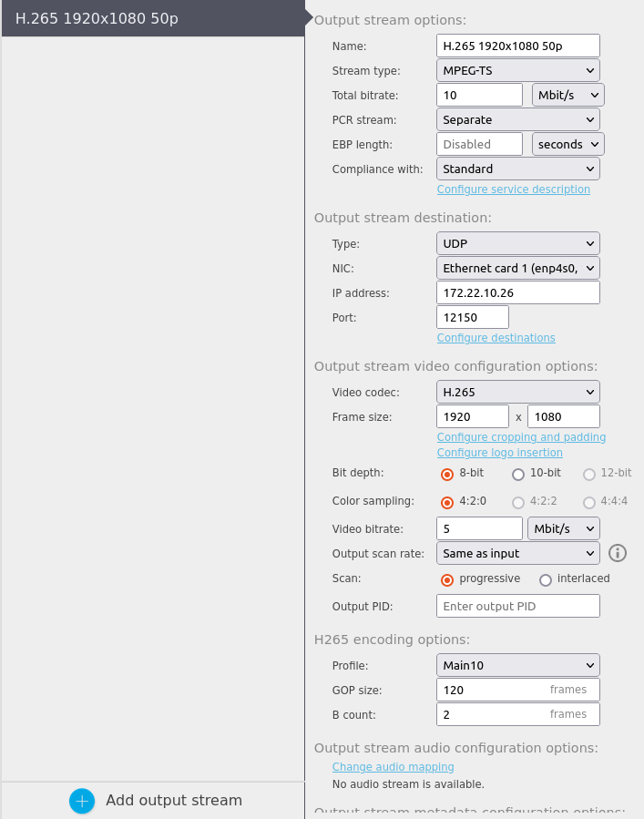Click Change audio mapping link
This screenshot has width=644, height=819.
tap(393, 767)
